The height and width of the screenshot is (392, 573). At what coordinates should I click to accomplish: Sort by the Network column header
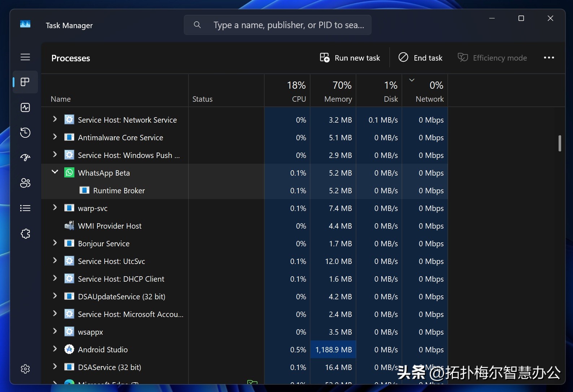(x=425, y=91)
